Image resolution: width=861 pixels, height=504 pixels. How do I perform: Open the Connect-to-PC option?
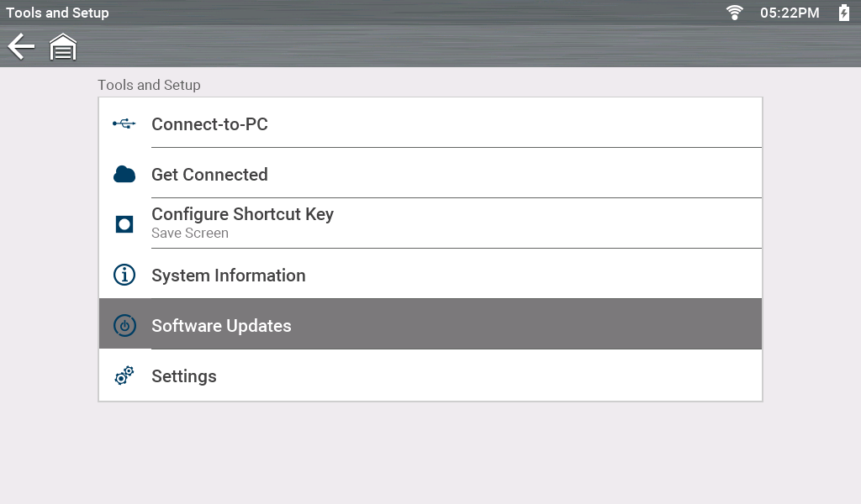pyautogui.click(x=209, y=124)
